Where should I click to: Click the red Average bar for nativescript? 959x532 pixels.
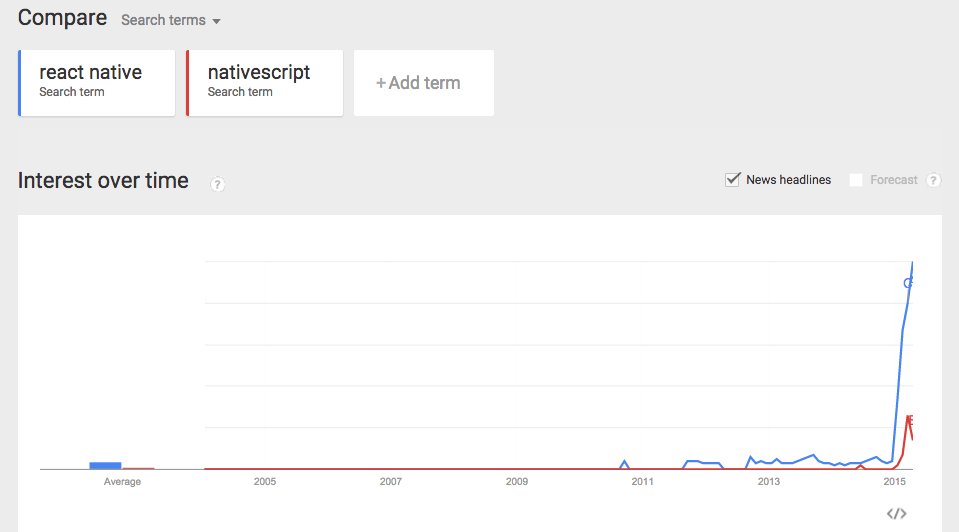(138, 468)
